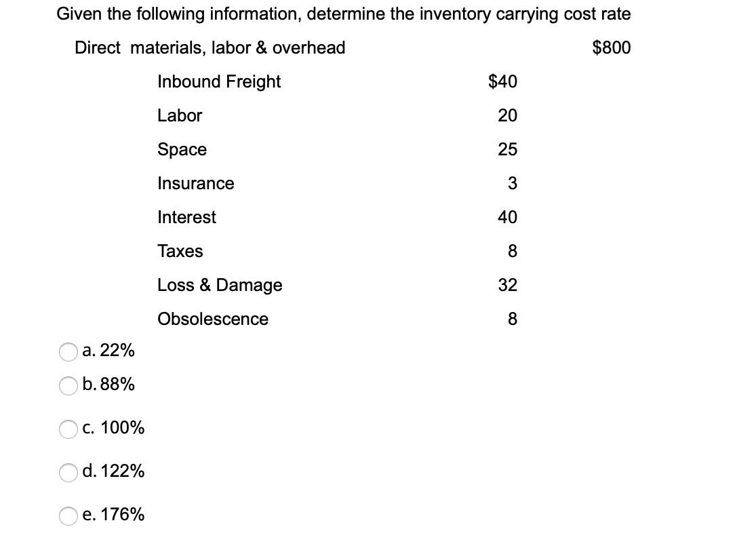Select radio button for answer e. 176%

coord(68,516)
